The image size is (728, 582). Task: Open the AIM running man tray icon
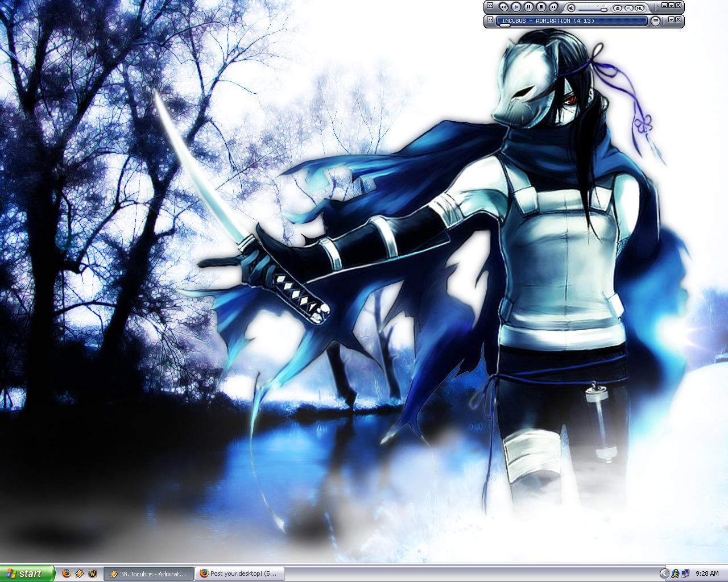click(x=676, y=573)
